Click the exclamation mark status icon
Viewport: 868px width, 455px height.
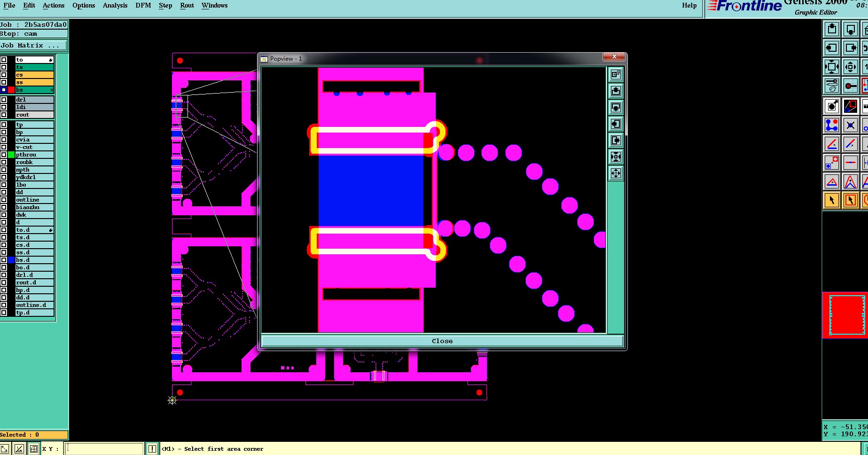[x=152, y=449]
